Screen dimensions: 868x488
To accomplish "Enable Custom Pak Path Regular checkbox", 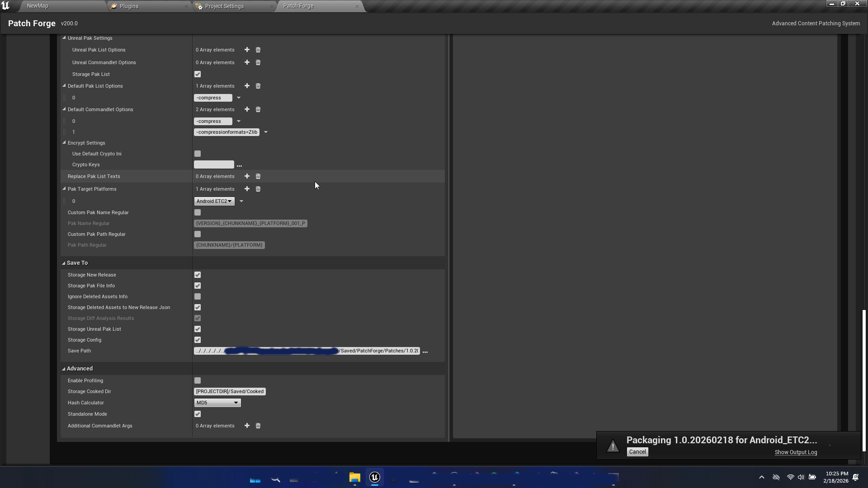I will pyautogui.click(x=198, y=234).
